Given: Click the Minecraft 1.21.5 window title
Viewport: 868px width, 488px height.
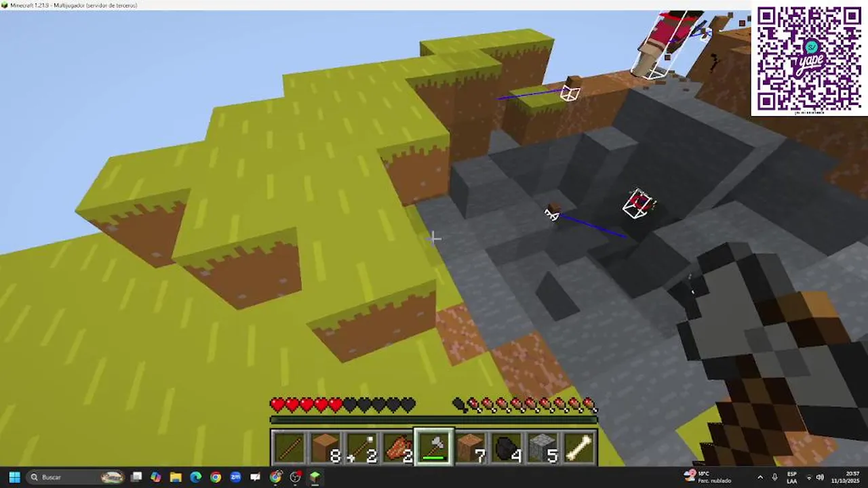Looking at the screenshot, I should pyautogui.click(x=73, y=5).
